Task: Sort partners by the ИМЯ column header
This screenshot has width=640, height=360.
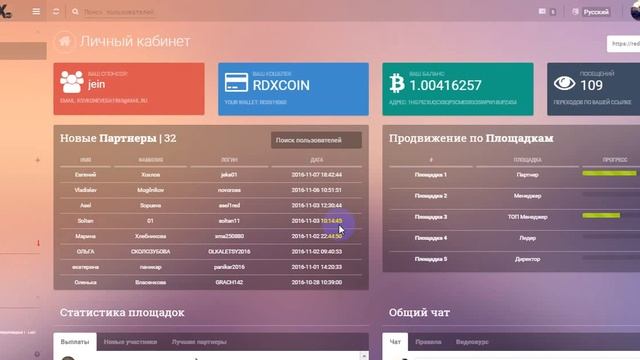Action: 85,160
